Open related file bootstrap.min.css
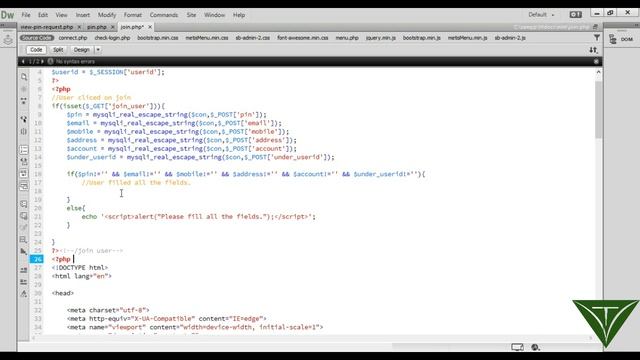The width and height of the screenshot is (640, 360). tap(158, 38)
